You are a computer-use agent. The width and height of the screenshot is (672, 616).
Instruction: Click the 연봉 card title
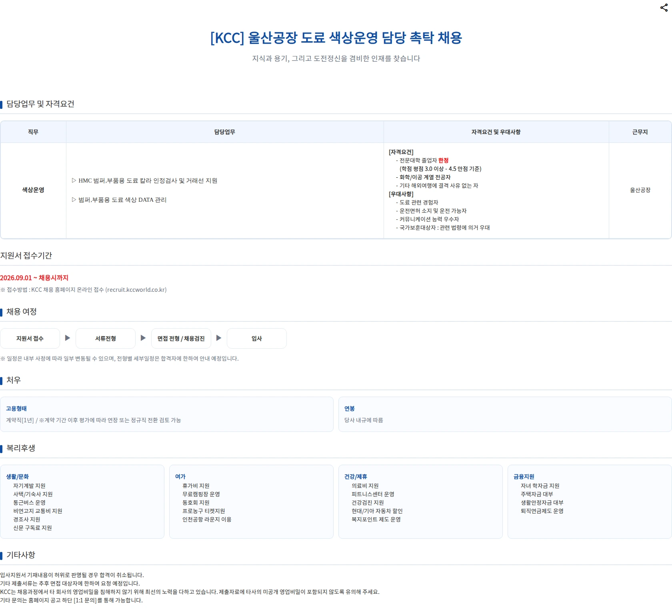[x=350, y=409]
